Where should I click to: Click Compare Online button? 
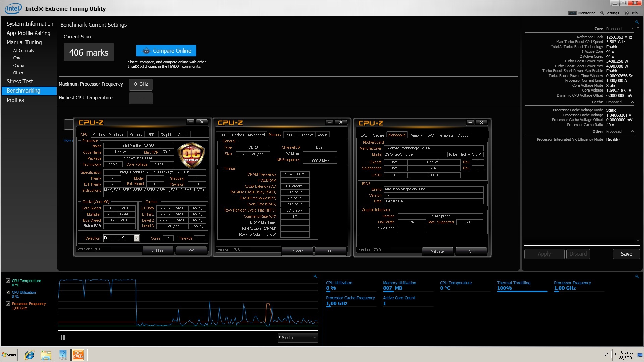[166, 51]
